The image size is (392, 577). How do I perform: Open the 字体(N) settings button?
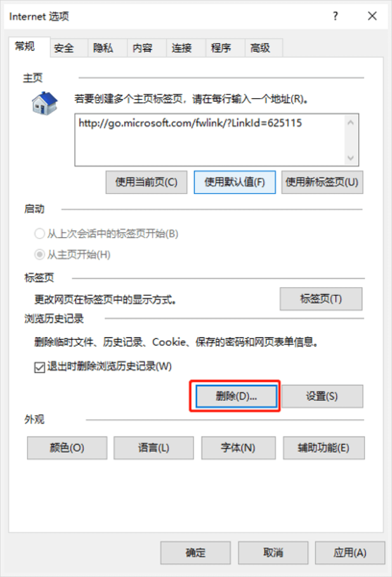coord(239,448)
